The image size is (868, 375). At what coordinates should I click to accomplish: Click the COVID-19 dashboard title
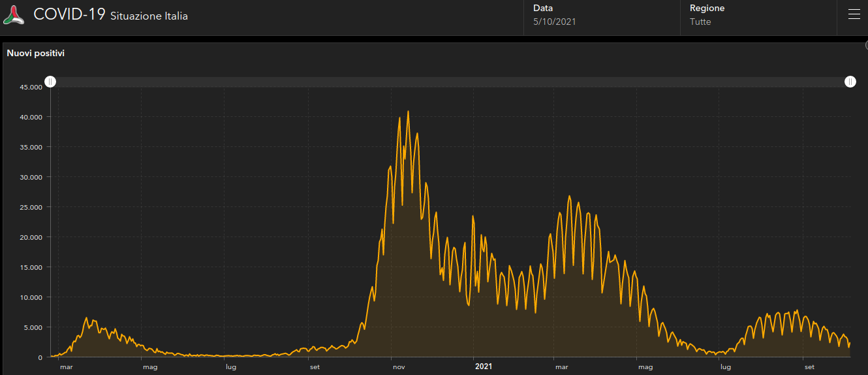(69, 14)
